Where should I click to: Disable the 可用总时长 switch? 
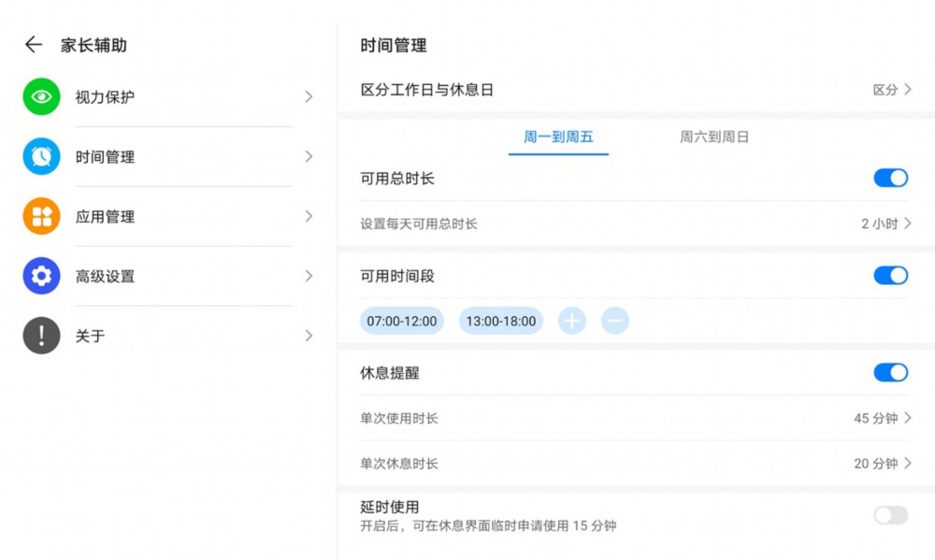coord(890,179)
